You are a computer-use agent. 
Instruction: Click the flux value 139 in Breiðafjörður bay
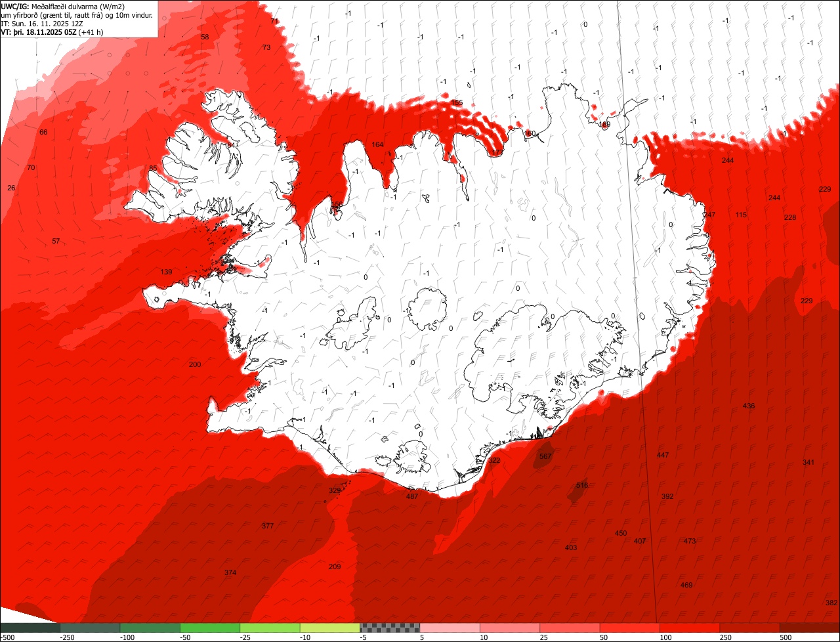coord(166,272)
